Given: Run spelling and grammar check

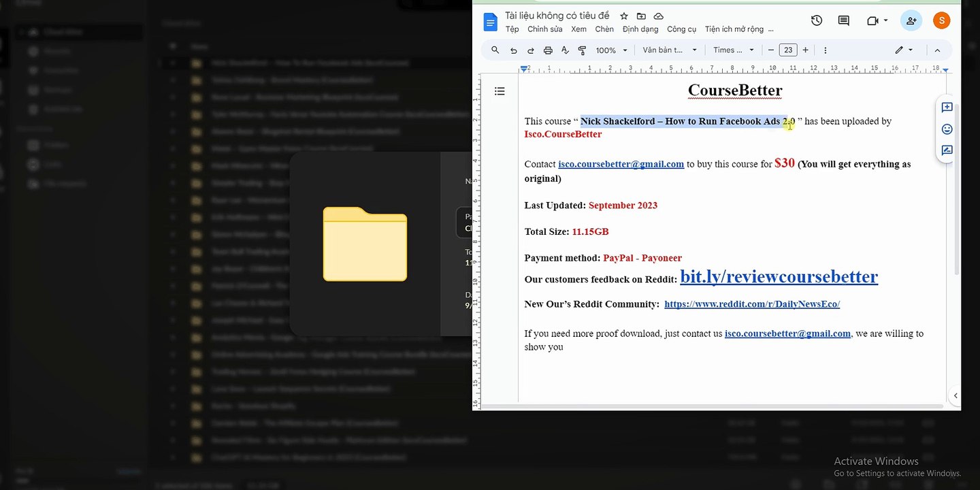Looking at the screenshot, I should click(565, 50).
